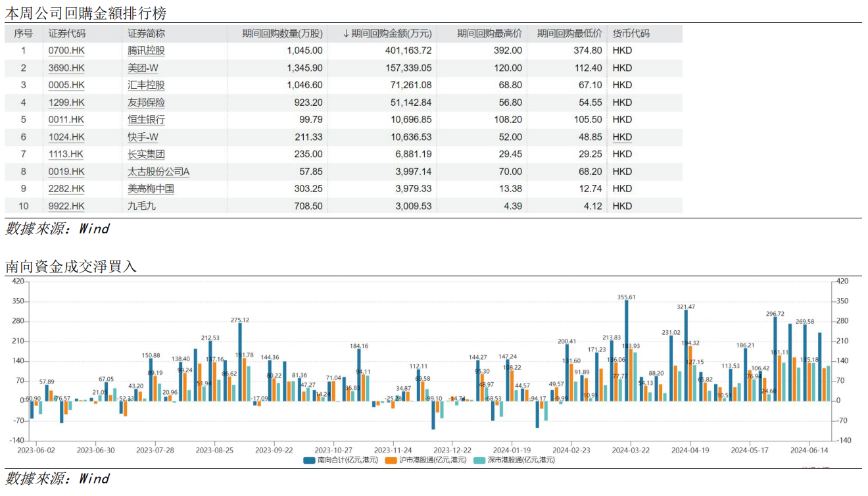Viewport: 868px width, 496px height.
Task: Select the 腾讯控股 name cell
Action: coord(146,51)
